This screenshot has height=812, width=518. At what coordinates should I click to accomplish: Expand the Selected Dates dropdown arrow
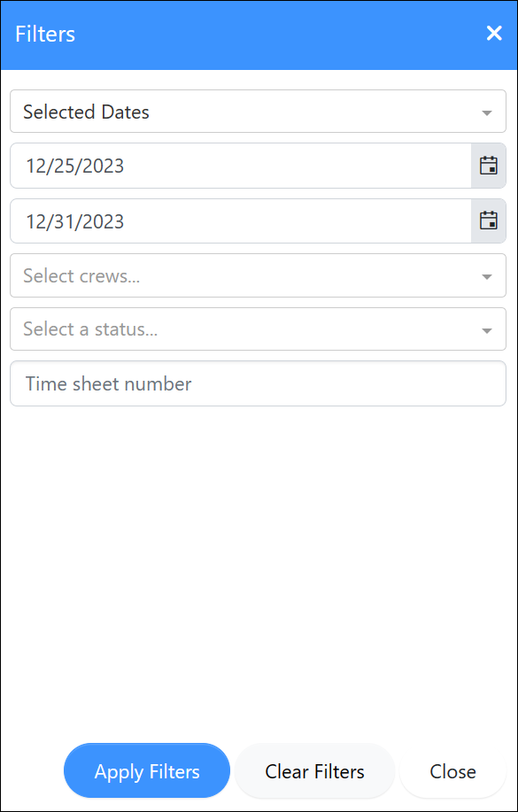(486, 112)
